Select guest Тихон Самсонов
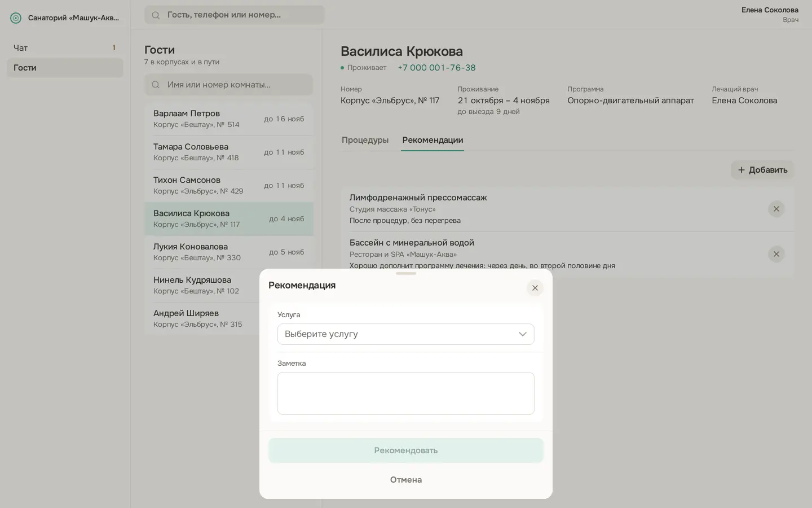The width and height of the screenshot is (812, 508). [x=228, y=186]
